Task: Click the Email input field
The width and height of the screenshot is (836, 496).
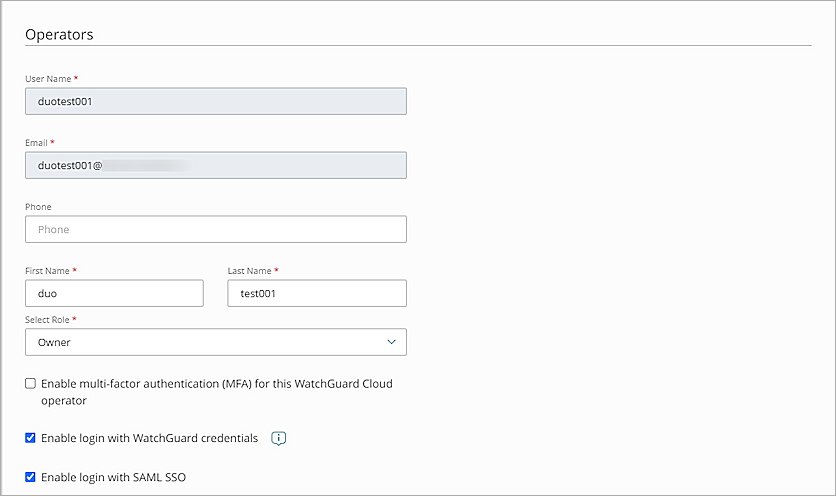Action: coord(215,165)
